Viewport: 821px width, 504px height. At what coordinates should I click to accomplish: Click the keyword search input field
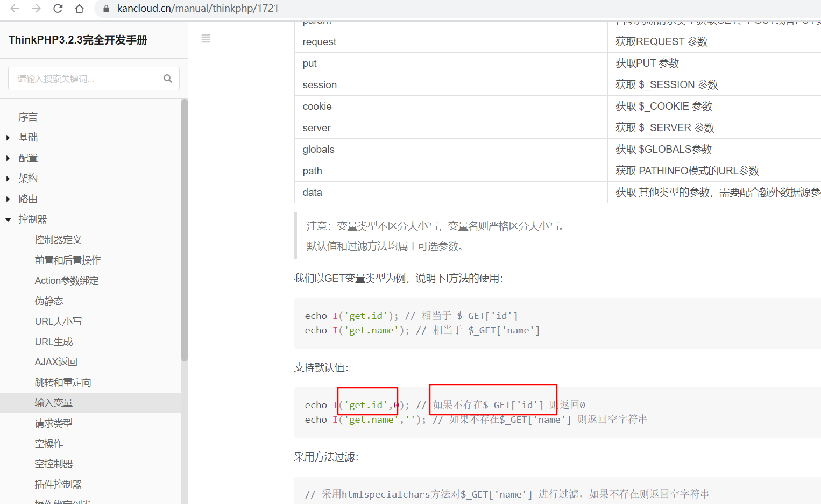[x=94, y=79]
